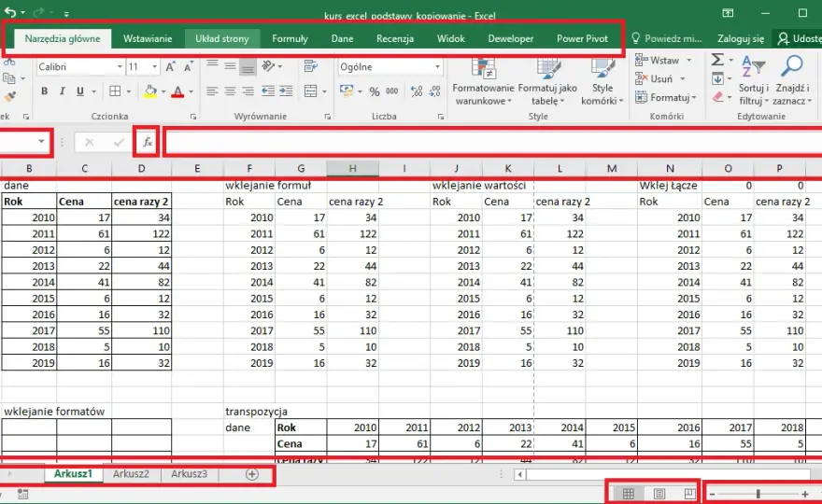Increase decimal places
The width and height of the screenshot is (822, 504).
[417, 91]
